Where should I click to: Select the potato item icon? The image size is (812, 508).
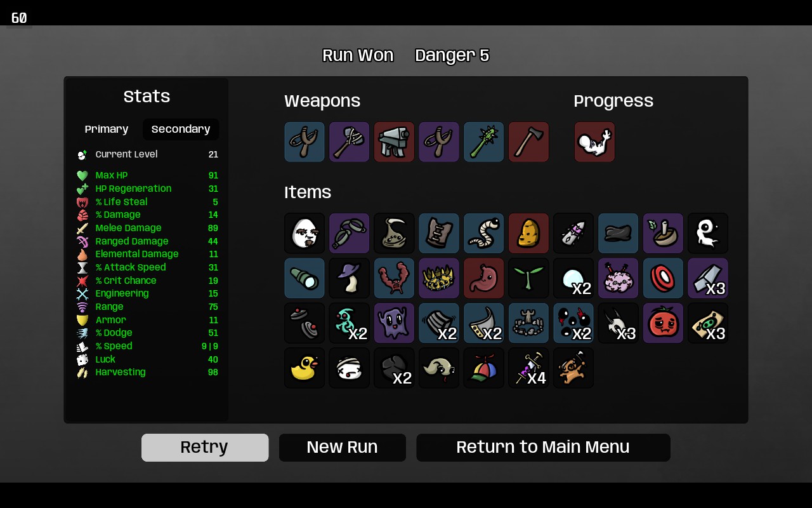[528, 233]
